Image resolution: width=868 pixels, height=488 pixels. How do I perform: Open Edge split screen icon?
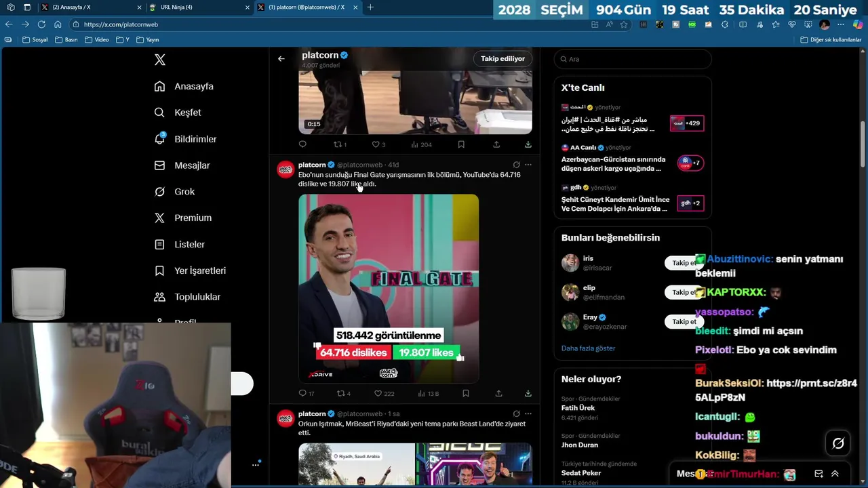743,24
